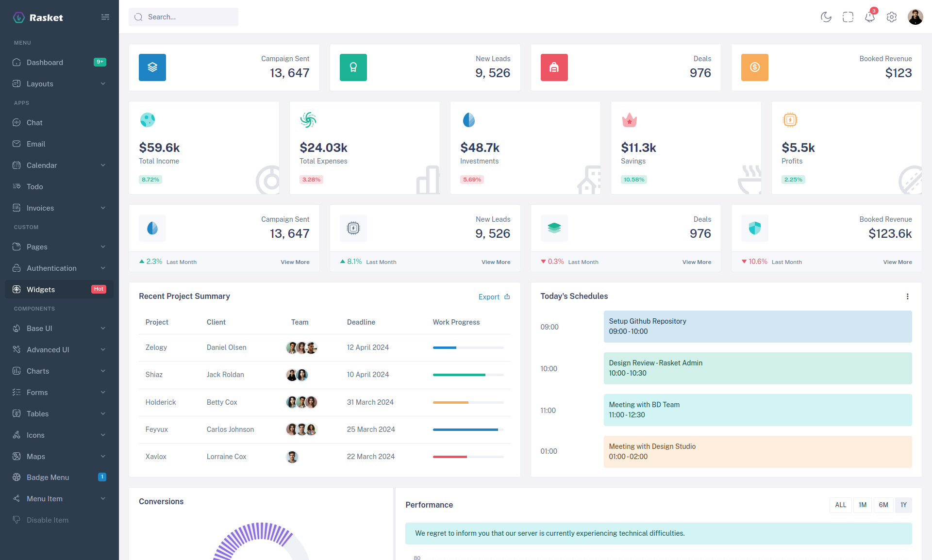
Task: Open the Todo app
Action: (x=59, y=186)
